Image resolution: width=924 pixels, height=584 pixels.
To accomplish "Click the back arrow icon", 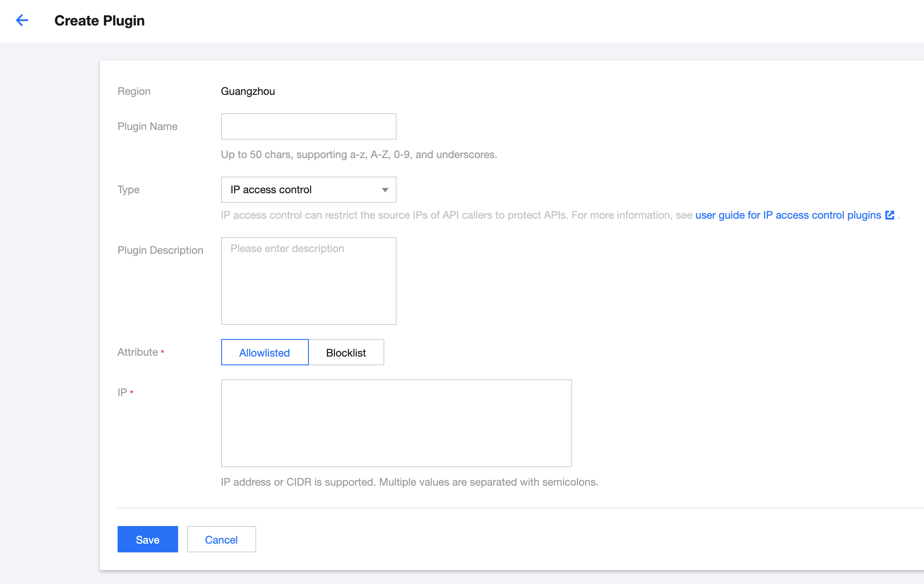I will coord(22,20).
